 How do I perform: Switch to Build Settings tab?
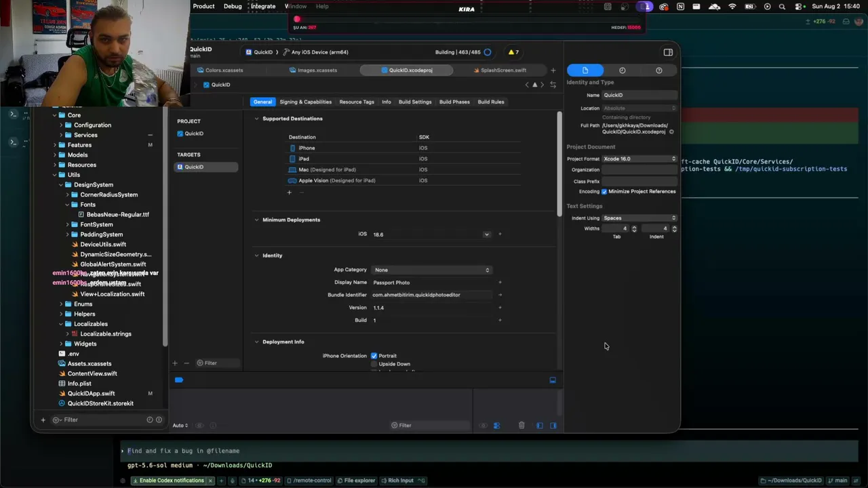click(x=415, y=102)
